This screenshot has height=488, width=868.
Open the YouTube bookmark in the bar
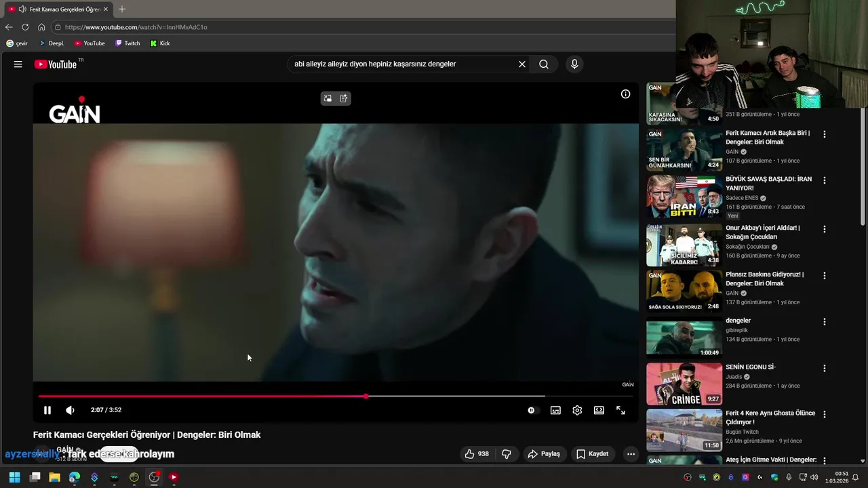pyautogui.click(x=90, y=43)
